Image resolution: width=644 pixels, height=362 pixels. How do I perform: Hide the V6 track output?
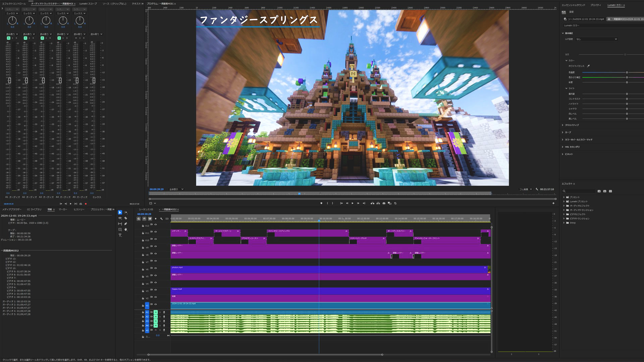156,268
